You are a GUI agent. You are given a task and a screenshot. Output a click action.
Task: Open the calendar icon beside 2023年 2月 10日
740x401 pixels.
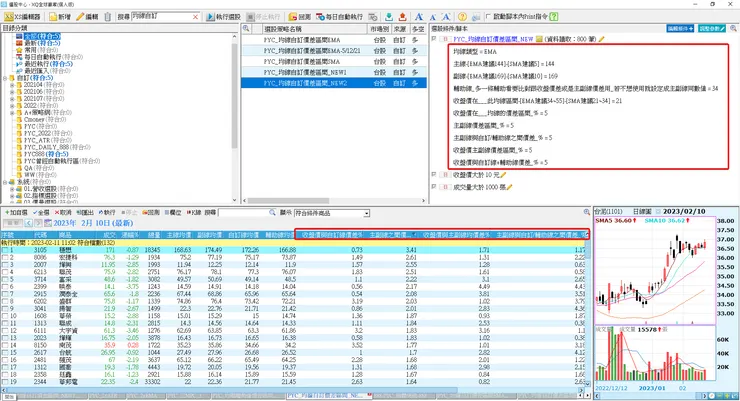click(x=48, y=223)
